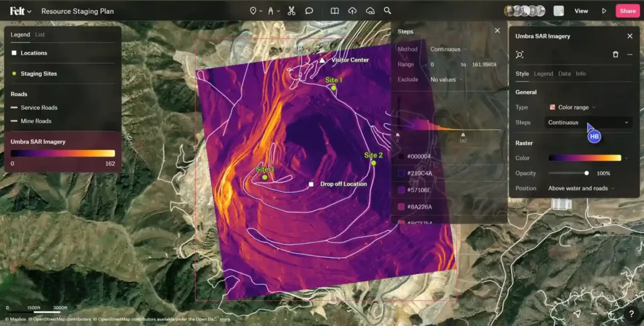Switch to the List tab
The image size is (644, 326).
(x=40, y=35)
